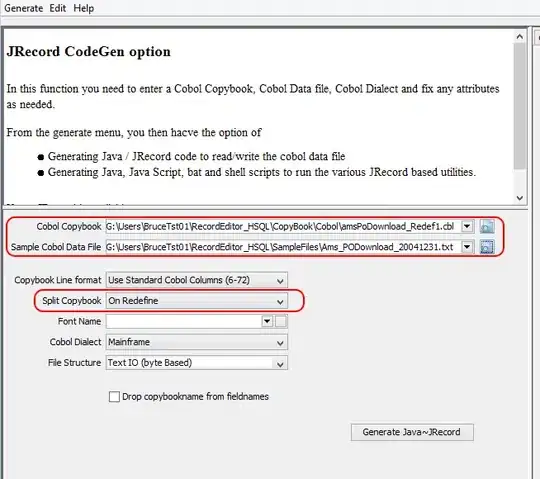Toggle Drop copybookname from fieldnames checkbox
540x479 pixels.
(114, 396)
